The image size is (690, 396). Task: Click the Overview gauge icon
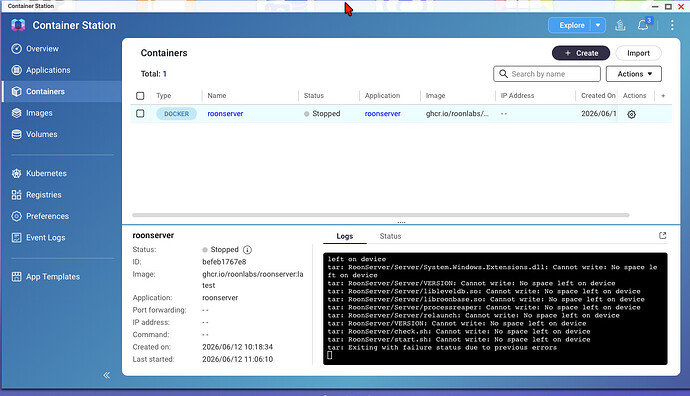pyautogui.click(x=16, y=48)
